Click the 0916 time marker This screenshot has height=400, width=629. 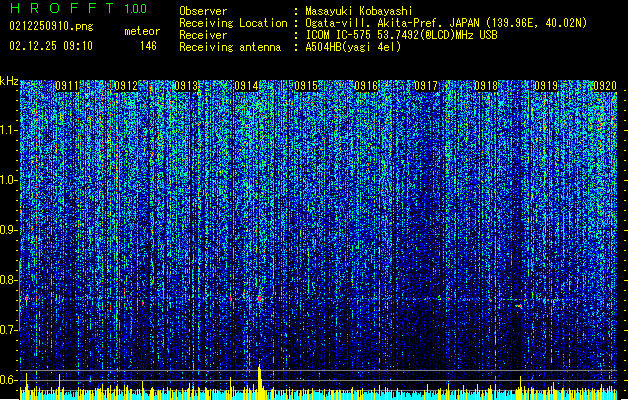pos(366,86)
